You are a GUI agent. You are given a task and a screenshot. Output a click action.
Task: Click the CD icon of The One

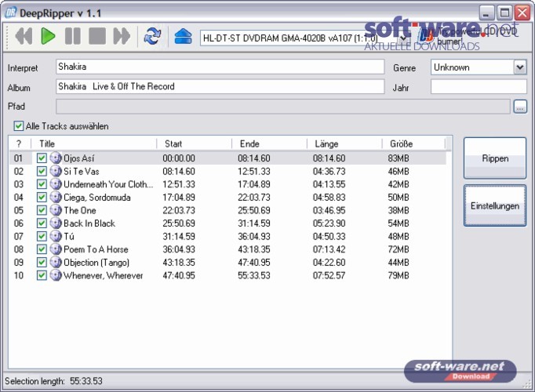click(56, 209)
